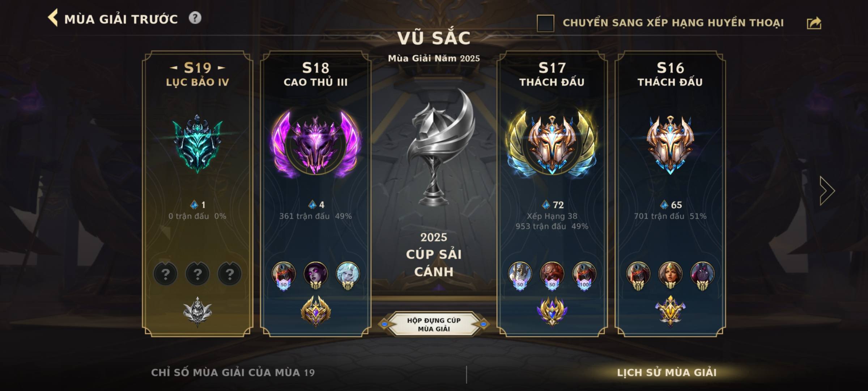The image size is (868, 391).
Task: Go back using Mùa Giải Trước arrow
Action: pyautogui.click(x=53, y=18)
